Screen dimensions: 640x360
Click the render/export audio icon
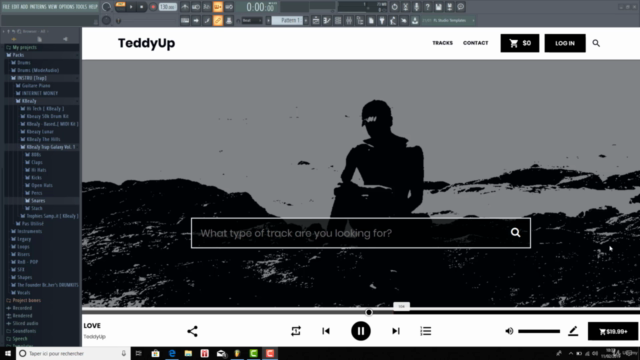(x=449, y=7)
